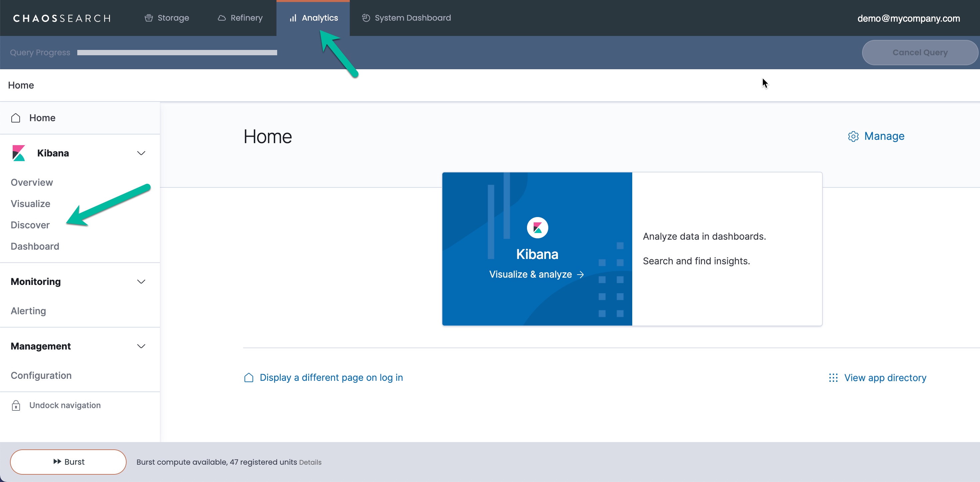980x482 pixels.
Task: Click the Query Progress bar
Action: 177,53
